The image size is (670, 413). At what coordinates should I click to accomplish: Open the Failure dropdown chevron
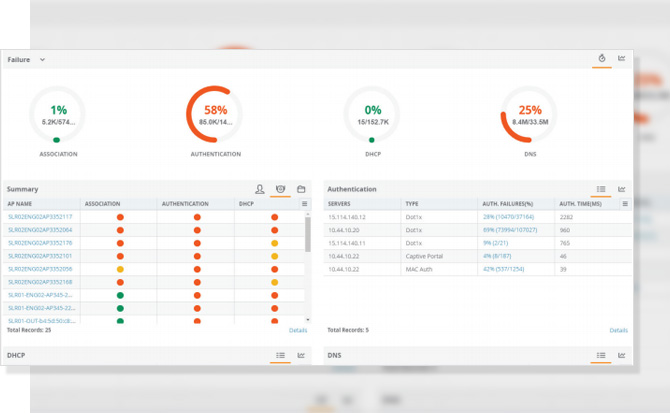pos(43,60)
